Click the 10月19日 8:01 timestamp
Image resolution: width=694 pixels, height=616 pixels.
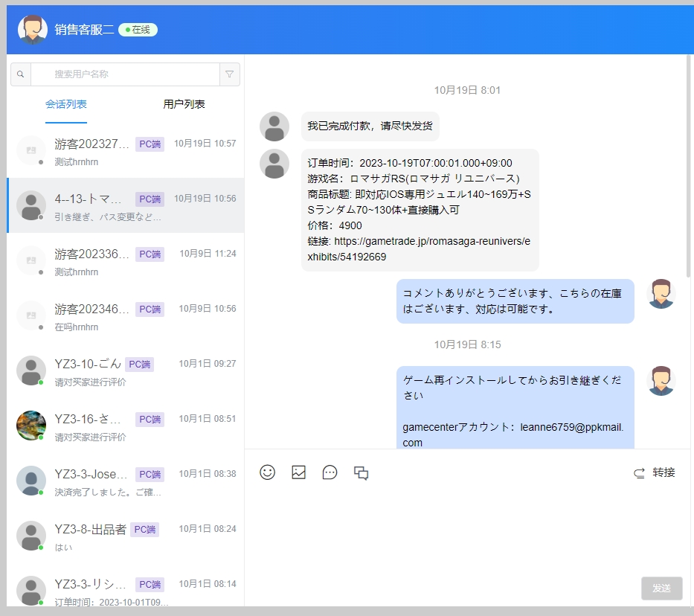[467, 90]
